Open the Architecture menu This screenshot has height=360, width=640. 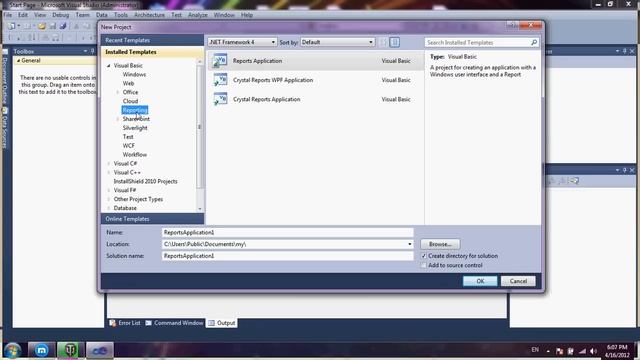pos(149,15)
